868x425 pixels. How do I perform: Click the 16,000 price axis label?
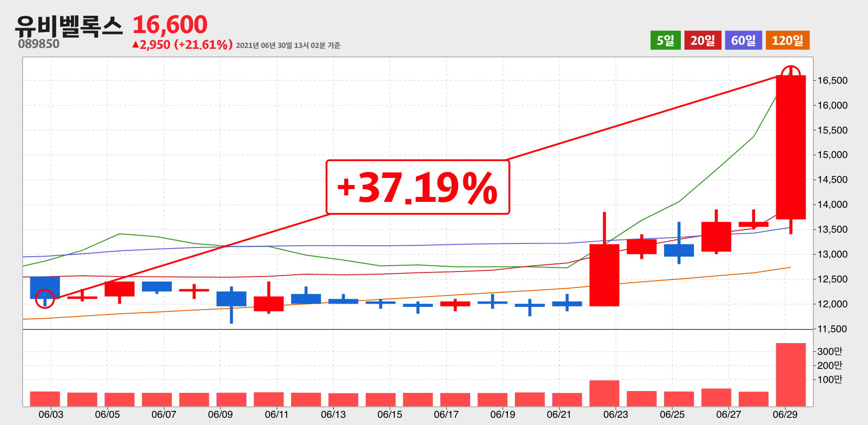coord(832,105)
